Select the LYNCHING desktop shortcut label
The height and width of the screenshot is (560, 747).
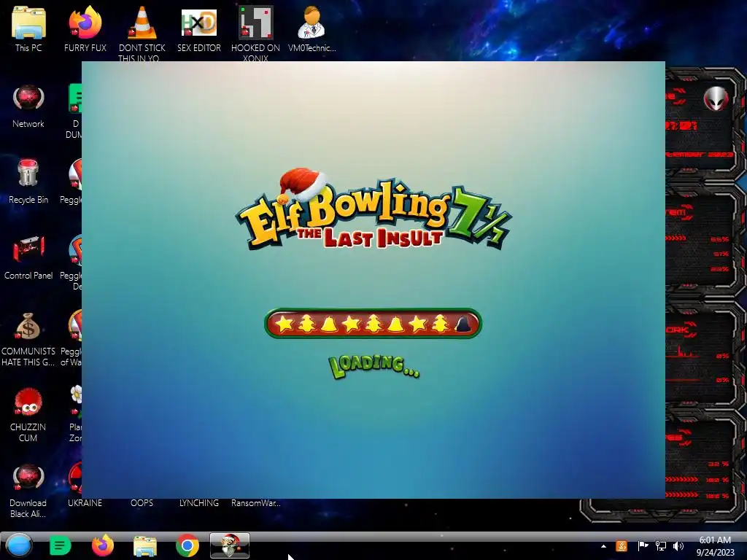pyautogui.click(x=198, y=503)
